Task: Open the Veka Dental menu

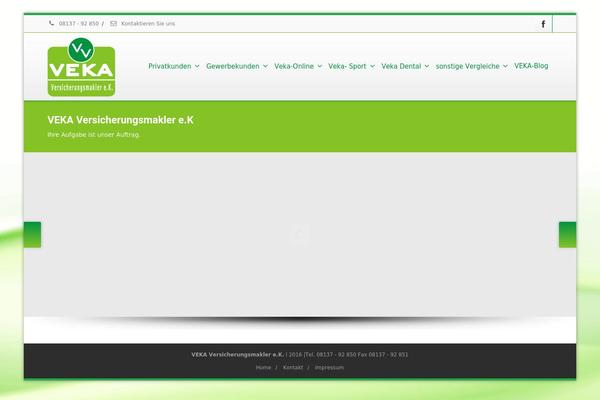Action: [401, 66]
